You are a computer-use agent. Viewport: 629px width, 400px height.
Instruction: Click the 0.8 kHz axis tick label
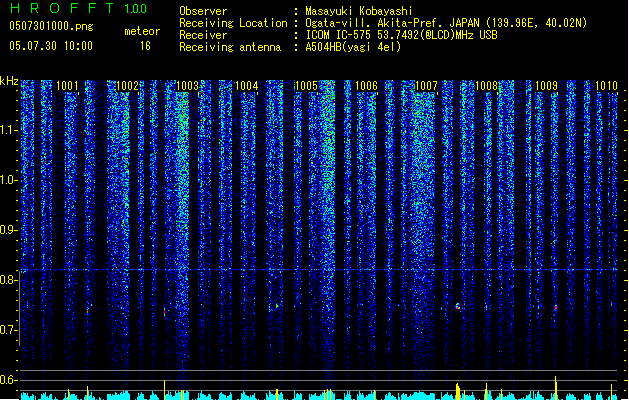[8, 280]
